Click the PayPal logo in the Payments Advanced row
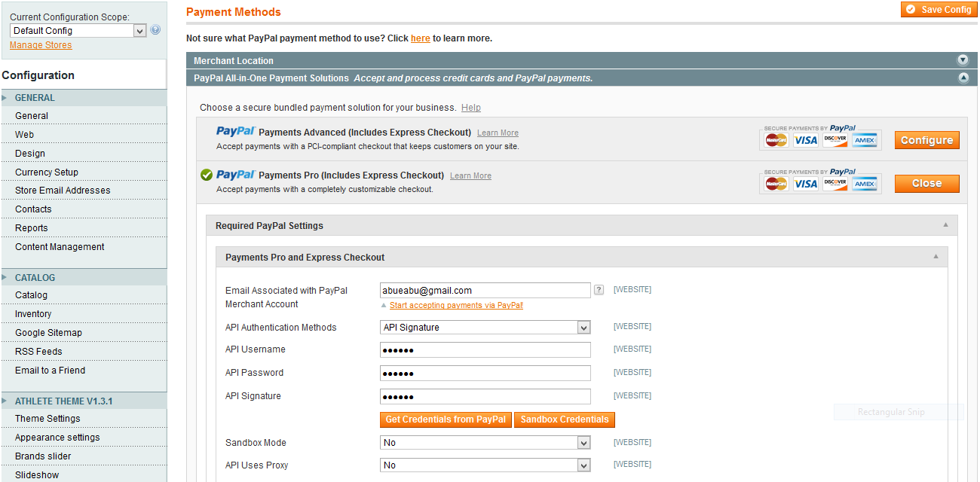 235,131
